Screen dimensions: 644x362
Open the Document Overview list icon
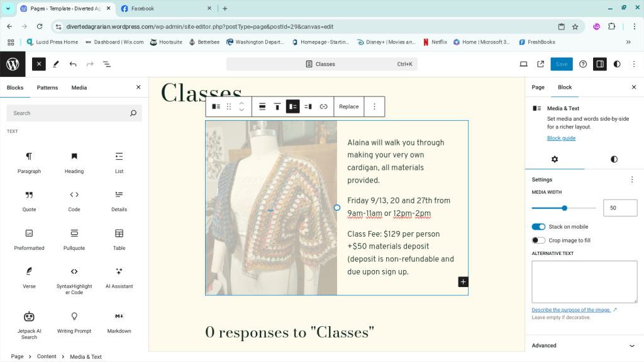[x=107, y=64]
